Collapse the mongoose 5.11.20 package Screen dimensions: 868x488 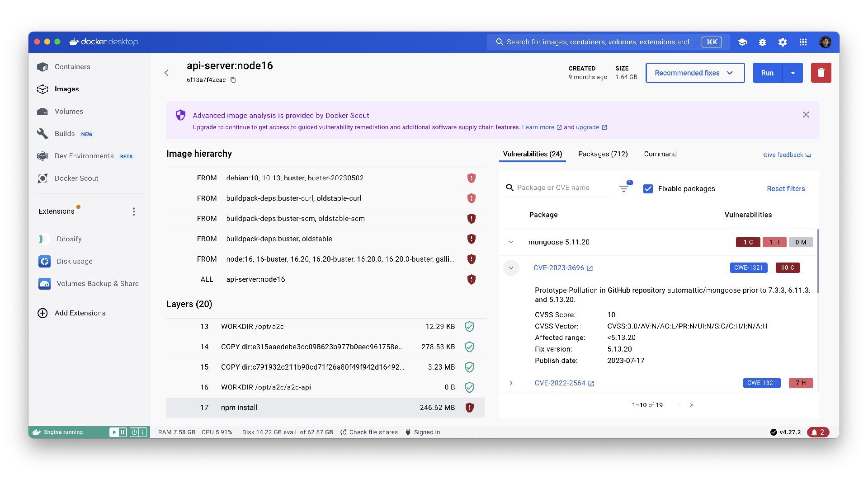coord(511,242)
